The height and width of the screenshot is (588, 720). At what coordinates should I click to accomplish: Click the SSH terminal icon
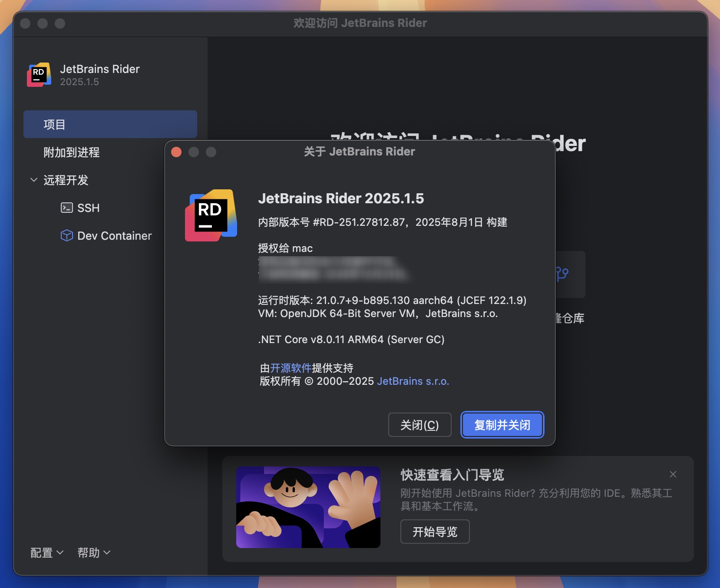(66, 208)
